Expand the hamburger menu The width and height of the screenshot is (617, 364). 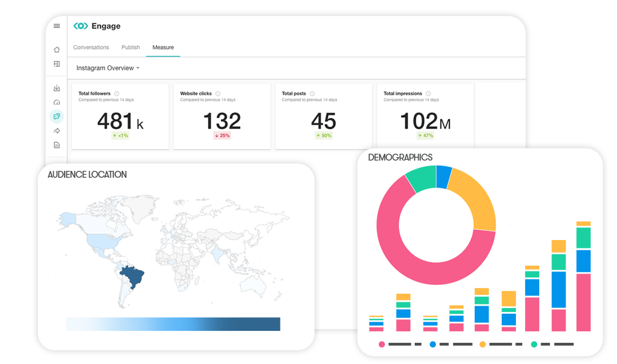click(x=56, y=26)
